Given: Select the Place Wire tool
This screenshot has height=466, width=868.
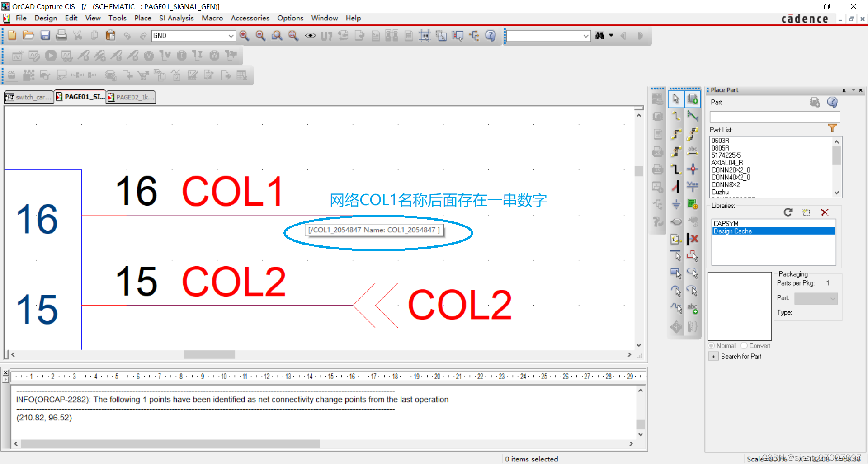Looking at the screenshot, I should [677, 116].
